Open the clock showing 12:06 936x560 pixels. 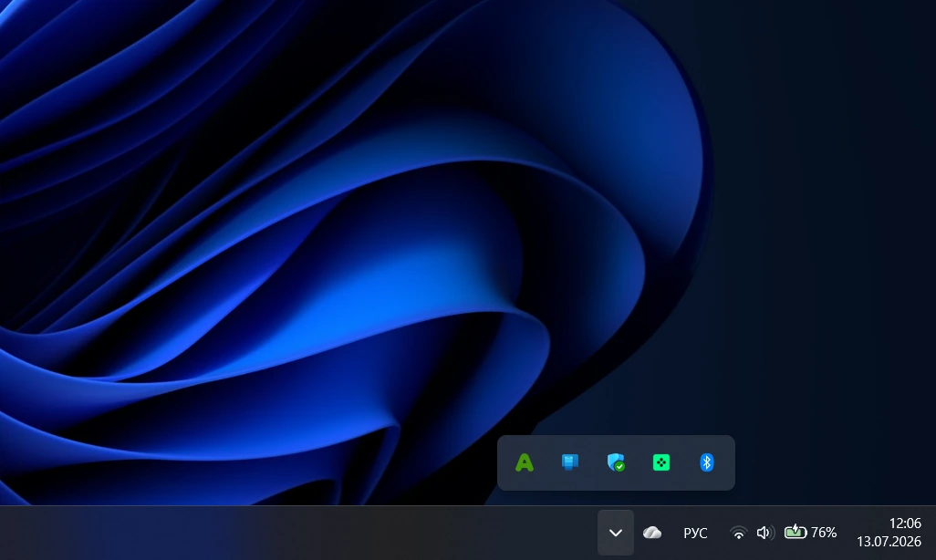pos(905,523)
